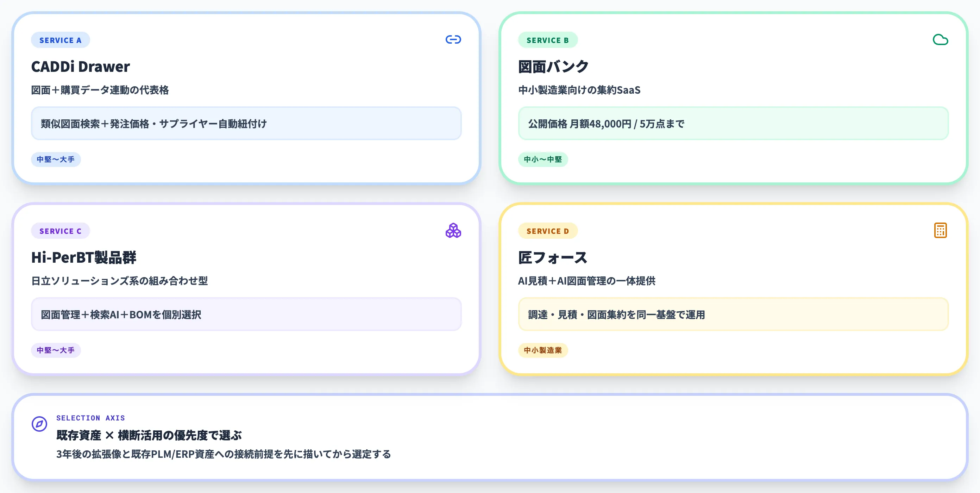
Task: Click subtitle 中小製造業向けの集約SaaS
Action: [x=579, y=90]
